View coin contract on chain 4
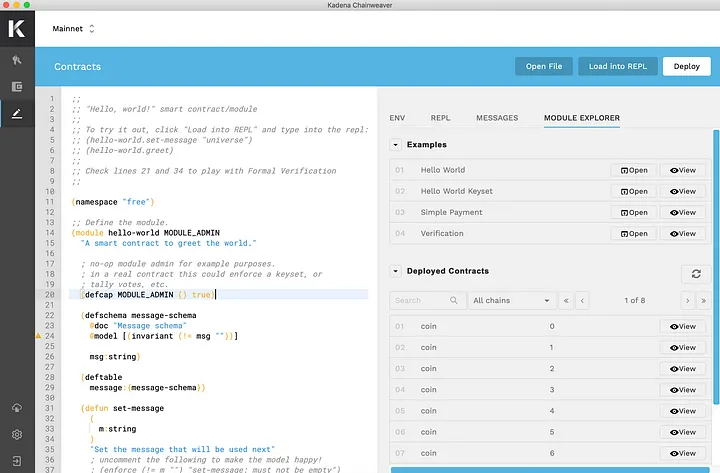The width and height of the screenshot is (720, 473). pos(683,411)
